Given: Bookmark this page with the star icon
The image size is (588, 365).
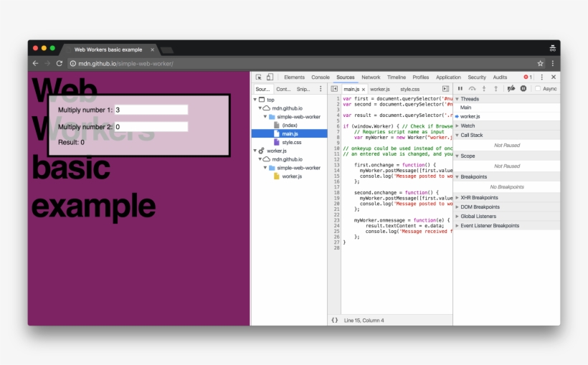Looking at the screenshot, I should point(541,64).
